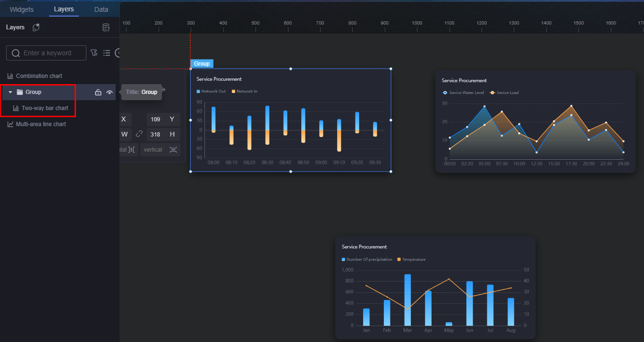Viewport: 644px width, 342px height.
Task: Click the May bar in combination chart
Action: (449, 324)
